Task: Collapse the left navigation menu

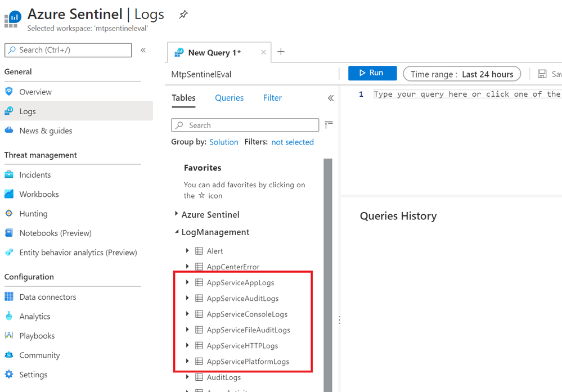Action: 143,50
